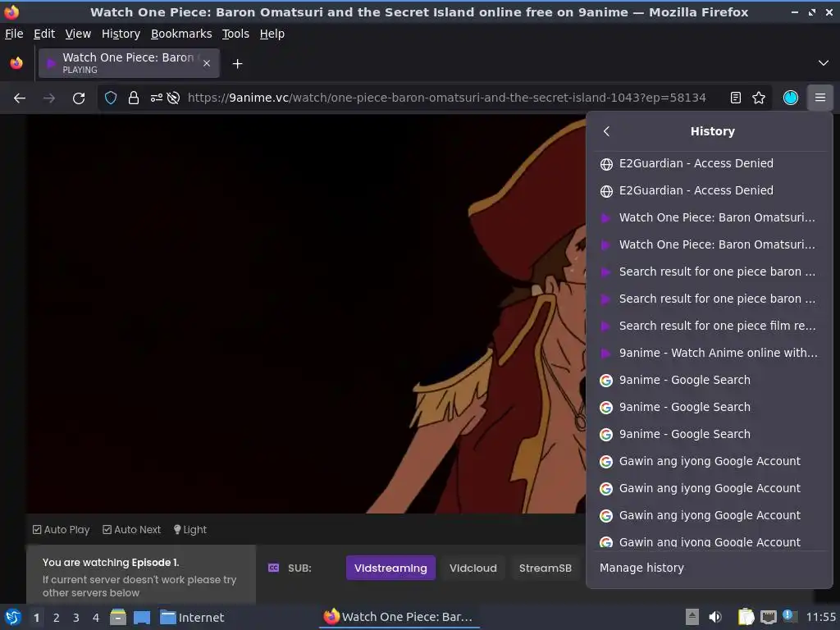Viewport: 840px width, 630px height.
Task: Open the Help menu
Action: 272,34
